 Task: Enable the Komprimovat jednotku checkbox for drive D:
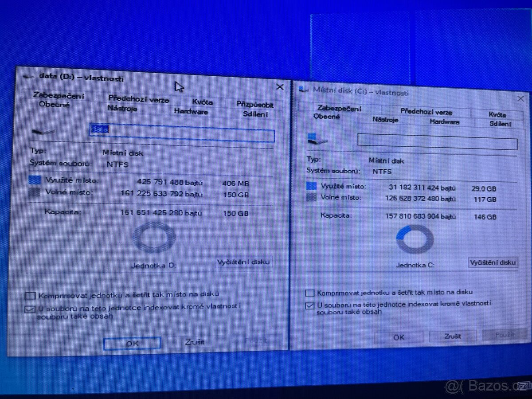(x=30, y=294)
